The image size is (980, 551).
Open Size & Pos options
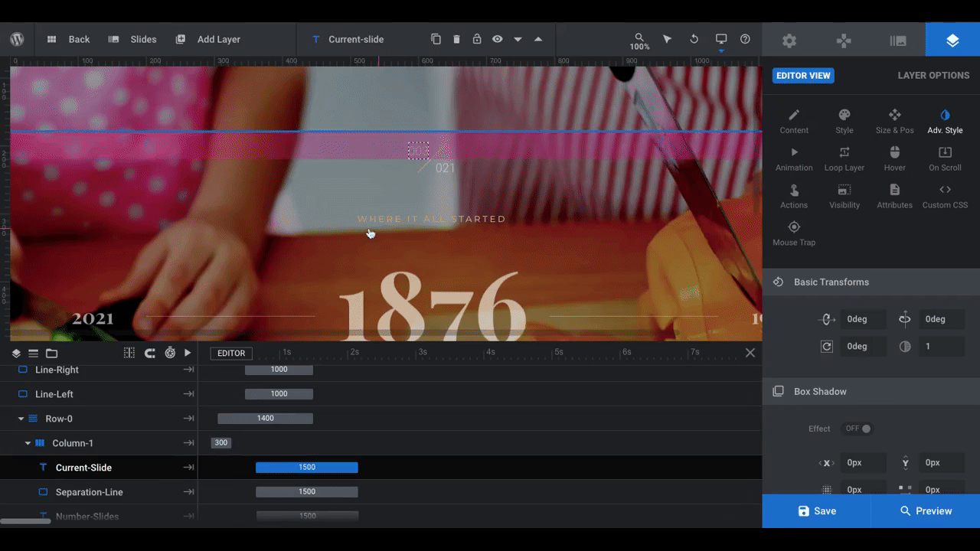point(894,121)
